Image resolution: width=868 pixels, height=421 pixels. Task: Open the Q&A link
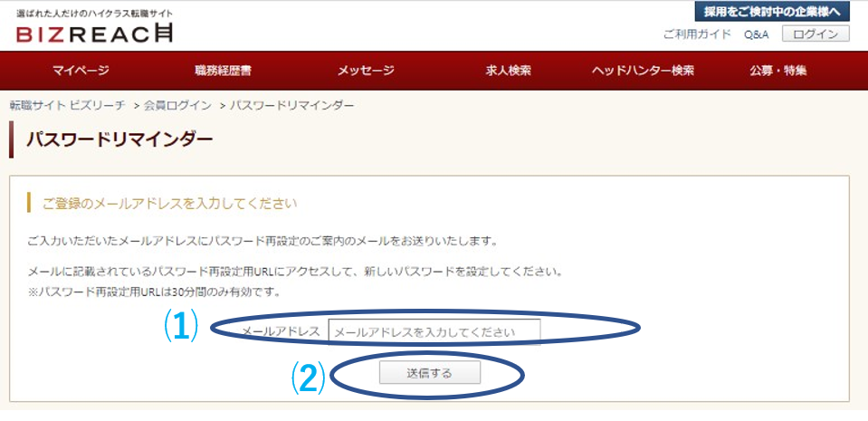click(756, 34)
